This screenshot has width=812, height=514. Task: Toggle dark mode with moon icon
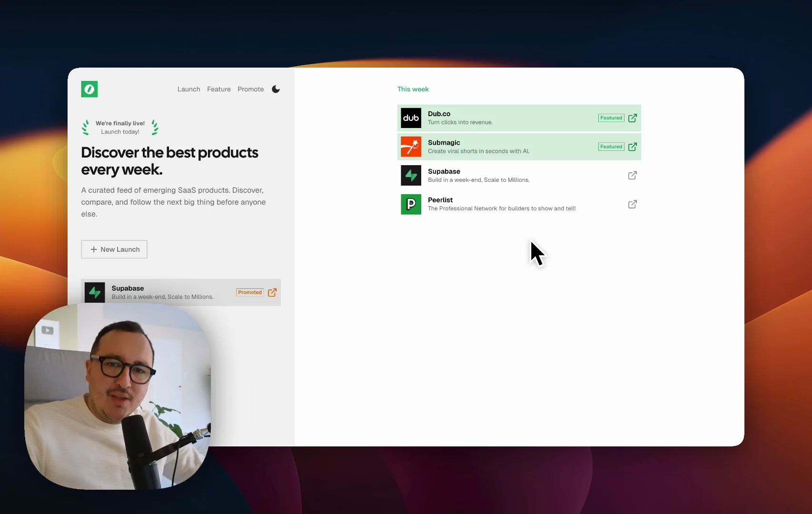coord(276,89)
